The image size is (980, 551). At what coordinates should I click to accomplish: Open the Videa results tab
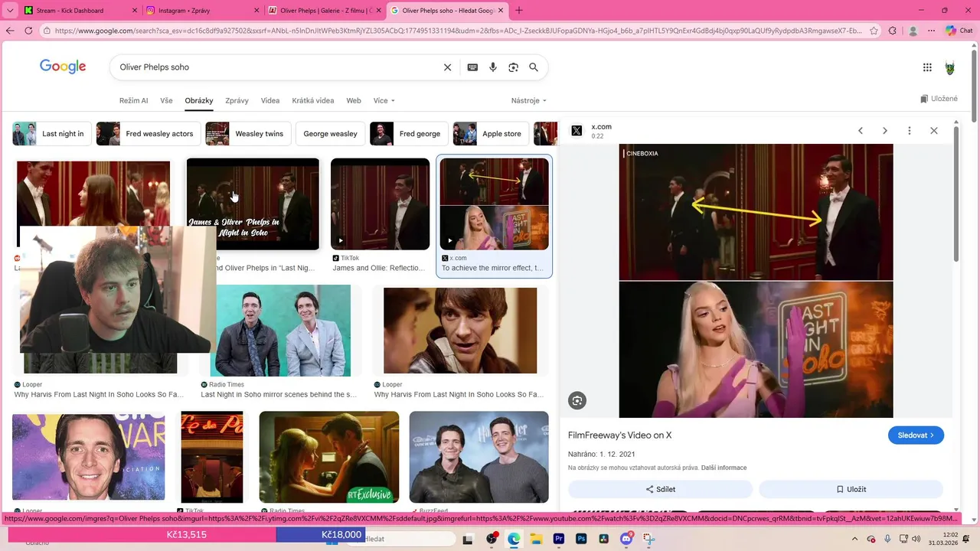tap(270, 101)
